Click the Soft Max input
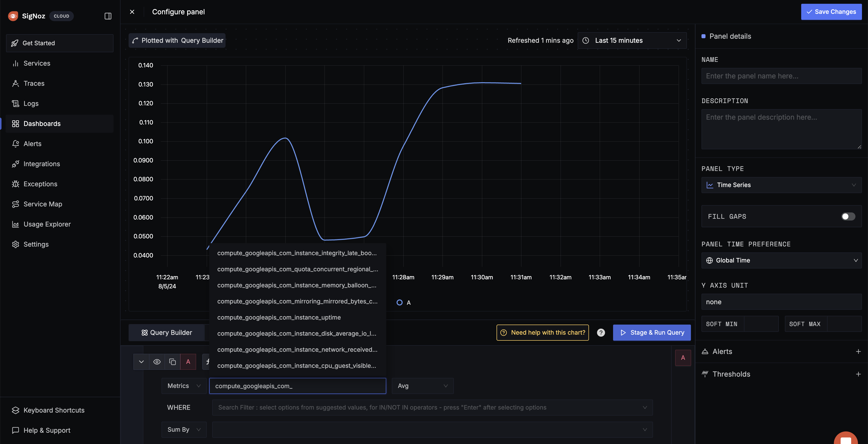This screenshot has height=444, width=868. [844, 324]
